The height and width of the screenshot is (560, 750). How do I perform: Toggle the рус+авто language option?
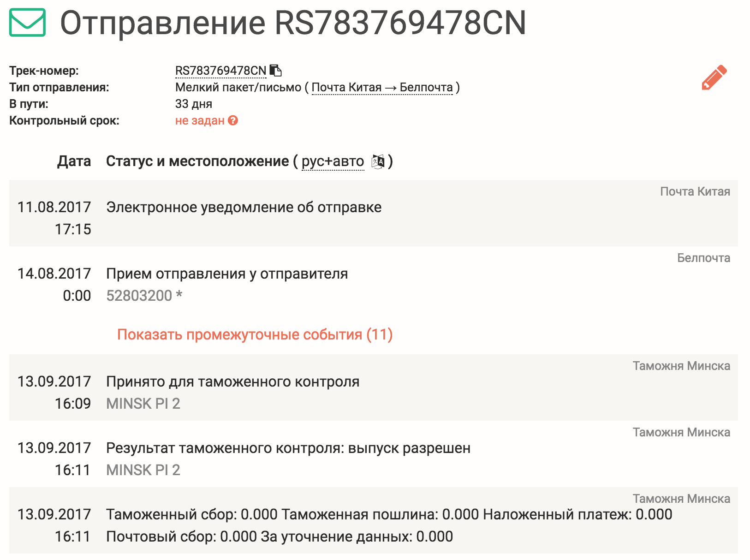(333, 161)
